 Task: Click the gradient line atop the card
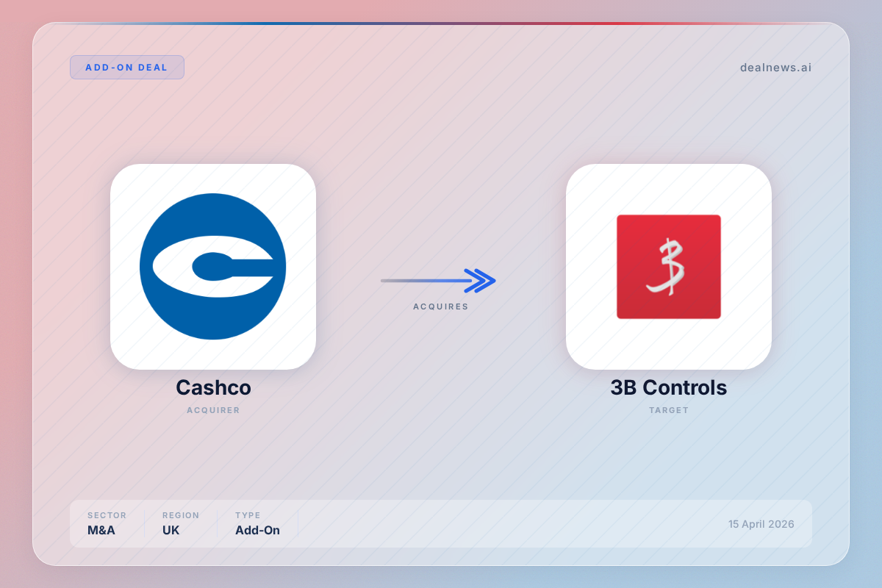tap(441, 24)
